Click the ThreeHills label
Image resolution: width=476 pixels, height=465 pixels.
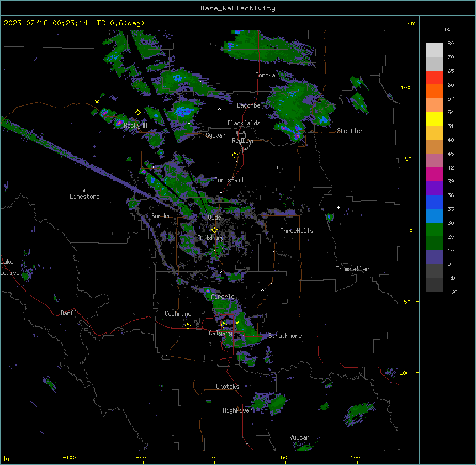297,231
